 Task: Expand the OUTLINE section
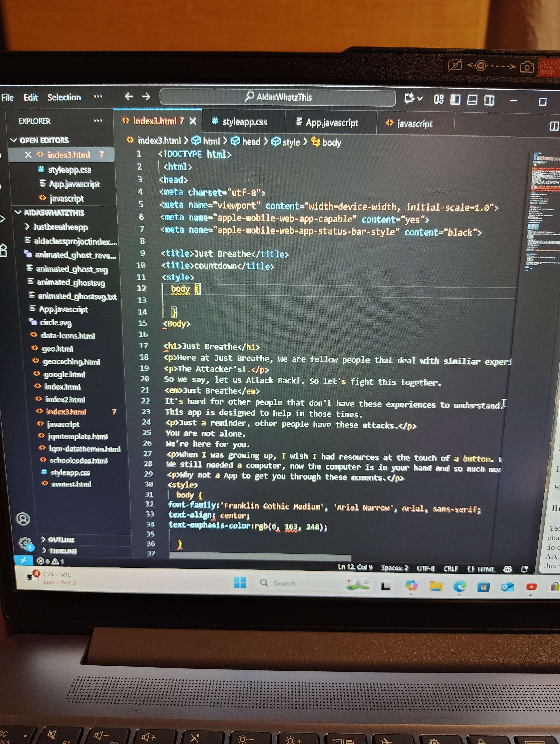(x=61, y=540)
